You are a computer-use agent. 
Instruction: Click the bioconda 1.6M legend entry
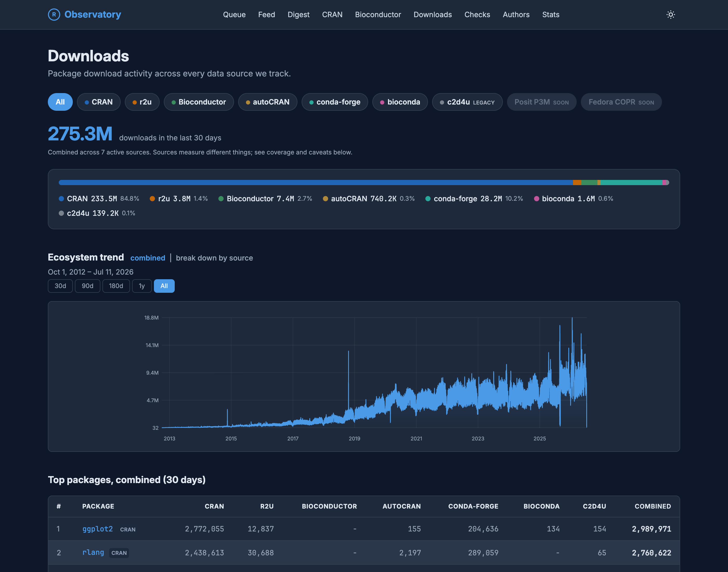coord(573,199)
